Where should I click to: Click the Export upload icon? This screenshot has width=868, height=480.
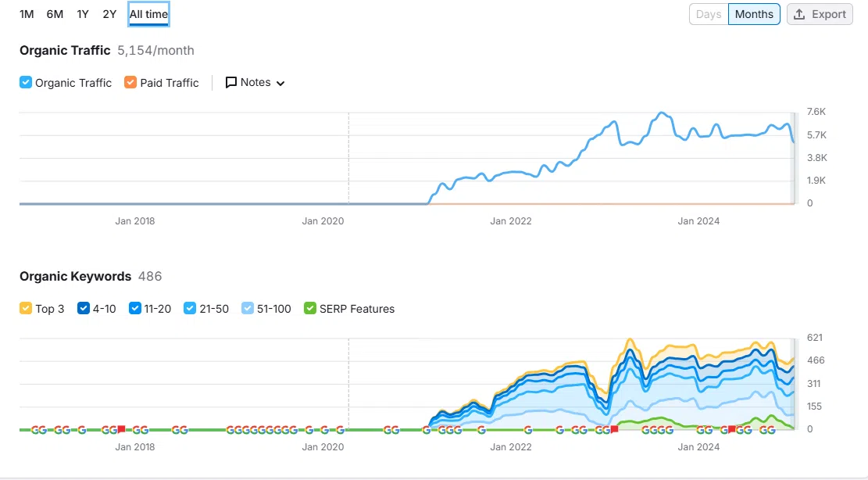(x=799, y=14)
